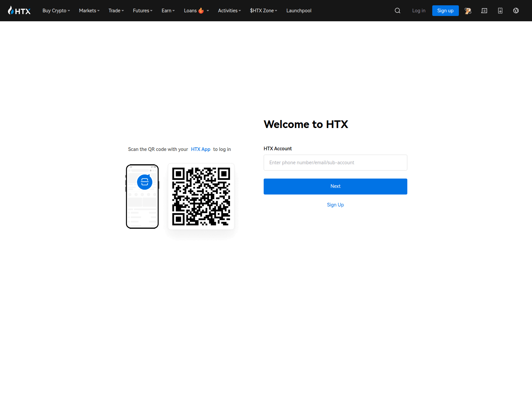This screenshot has width=532, height=399.
Task: Open the Trade dropdown menu
Action: (116, 11)
